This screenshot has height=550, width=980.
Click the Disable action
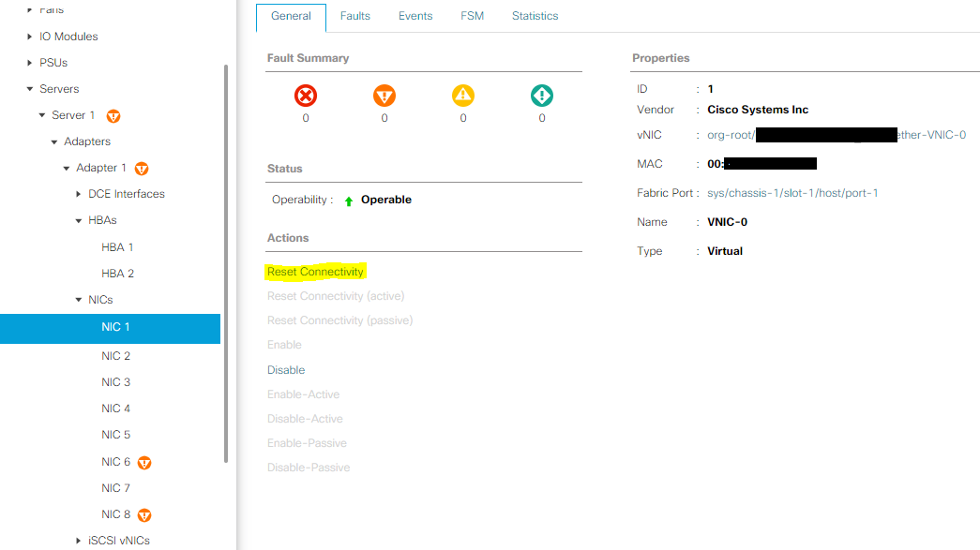(286, 369)
